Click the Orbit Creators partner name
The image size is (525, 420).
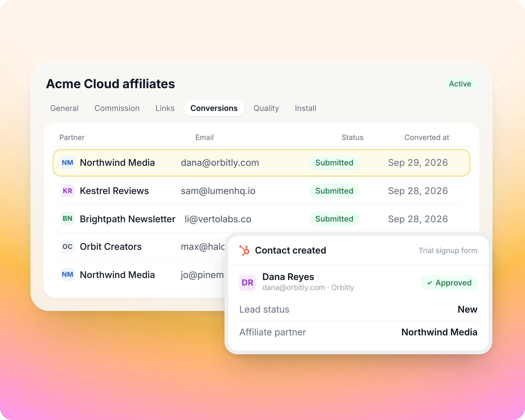point(110,247)
